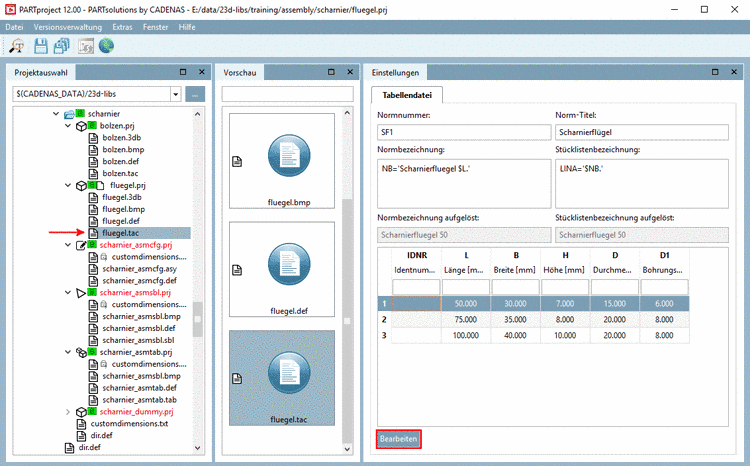This screenshot has width=750, height=466.
Task: Collapse the scharnier folder node
Action: (56, 114)
